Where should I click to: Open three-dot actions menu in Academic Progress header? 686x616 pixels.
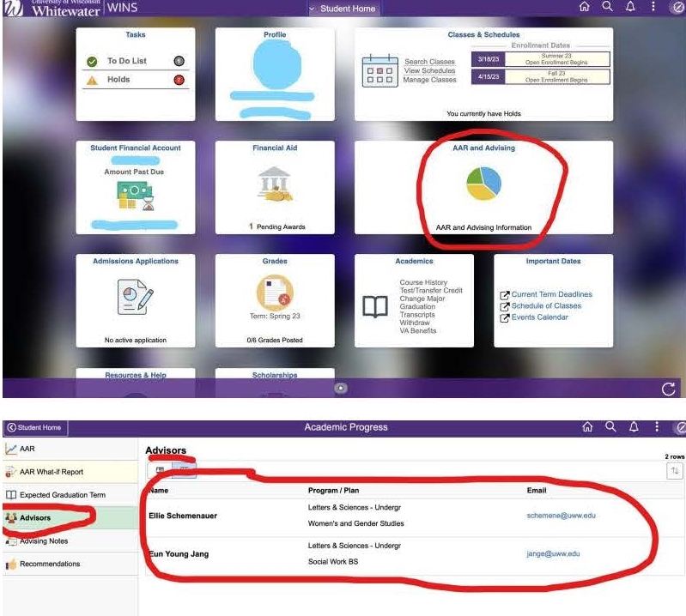(657, 426)
